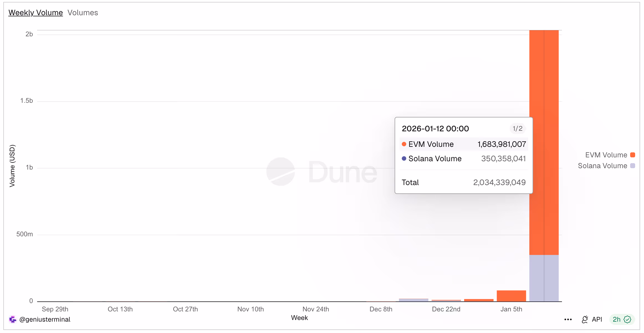Click the orange EVM Volume legend swatch
Image resolution: width=644 pixels, height=333 pixels.
point(633,155)
